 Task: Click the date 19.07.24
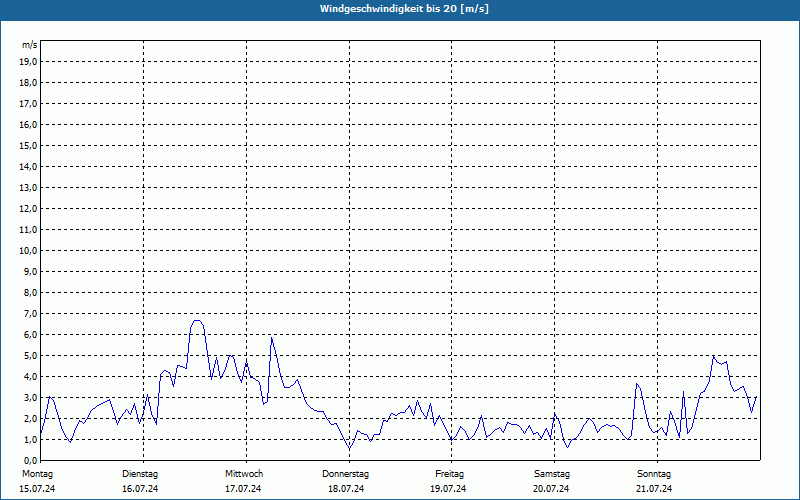click(448, 489)
